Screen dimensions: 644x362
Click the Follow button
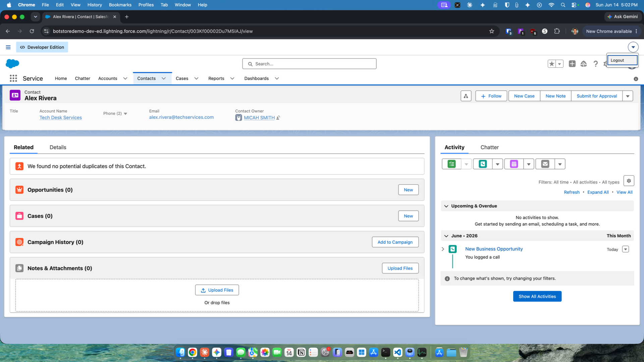(491, 96)
